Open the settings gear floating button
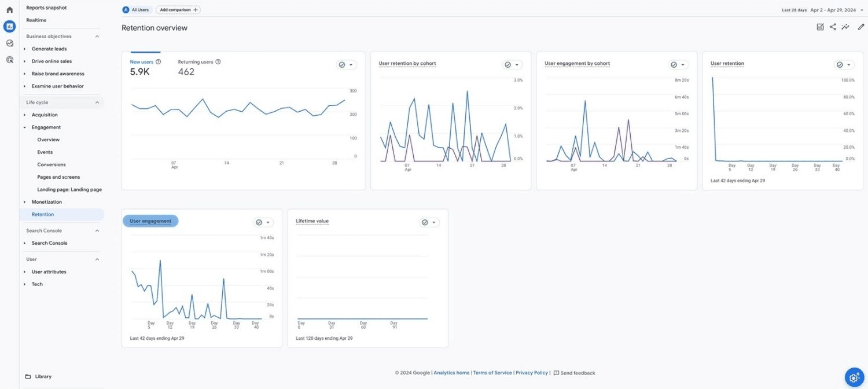This screenshot has height=389, width=868. [x=854, y=377]
